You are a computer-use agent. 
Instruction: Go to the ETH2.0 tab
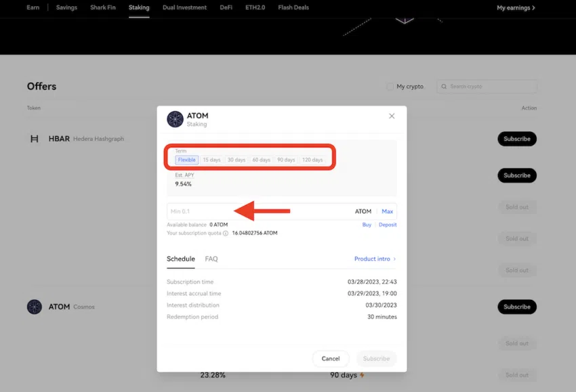click(x=255, y=7)
